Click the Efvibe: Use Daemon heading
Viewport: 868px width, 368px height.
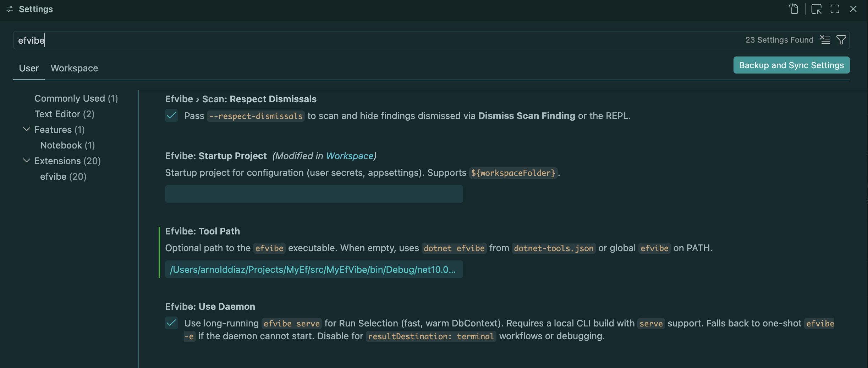(210, 307)
